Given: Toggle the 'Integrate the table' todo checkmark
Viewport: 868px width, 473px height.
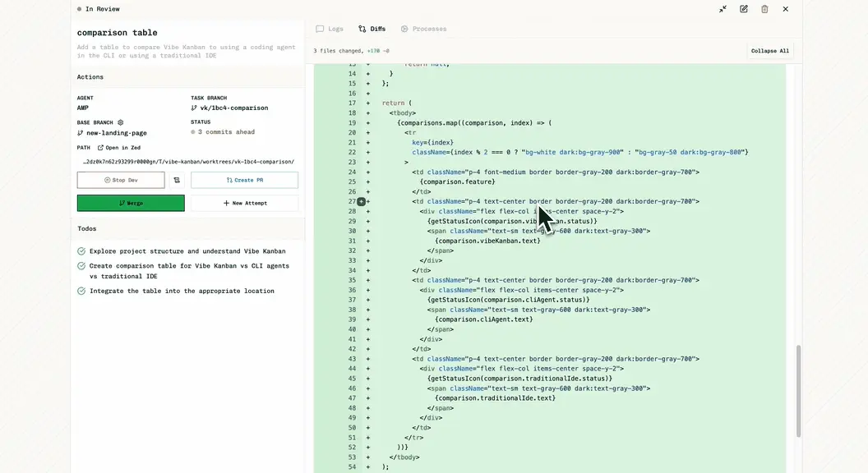Looking at the screenshot, I should [81, 291].
